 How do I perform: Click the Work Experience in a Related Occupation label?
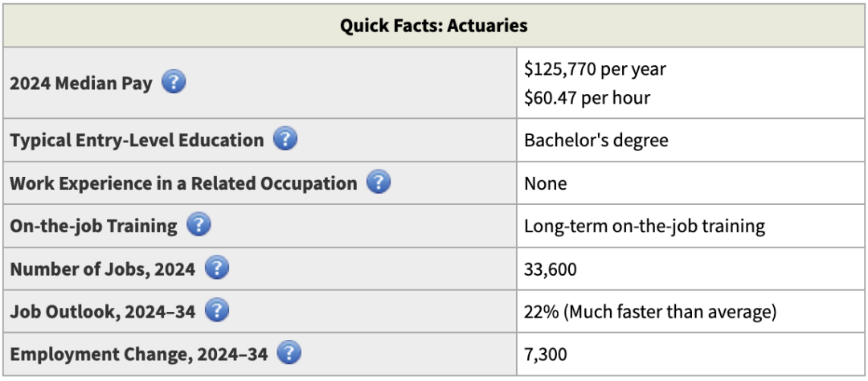click(x=183, y=183)
